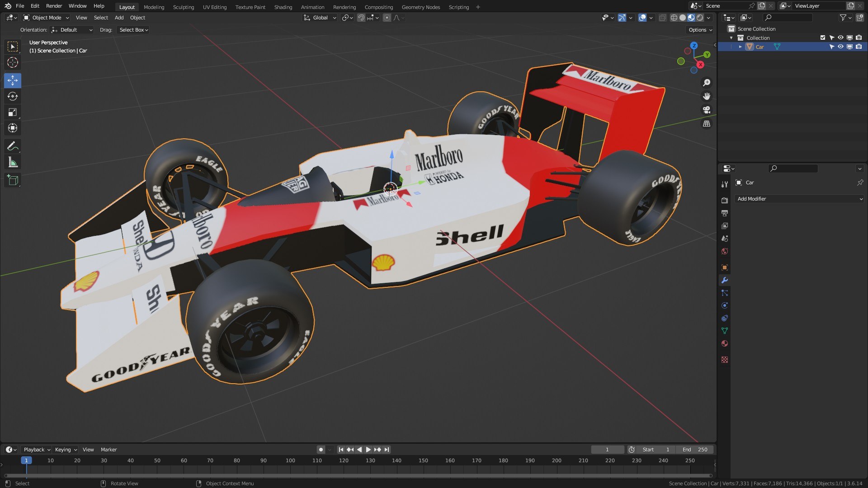Image resolution: width=868 pixels, height=488 pixels.
Task: Open the Options dropdown
Action: click(x=700, y=30)
